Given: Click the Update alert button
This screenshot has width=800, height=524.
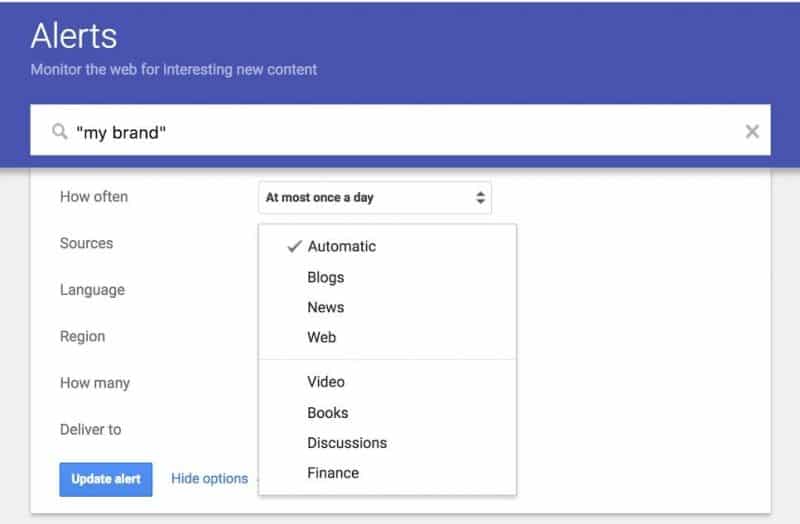Looking at the screenshot, I should [106, 479].
